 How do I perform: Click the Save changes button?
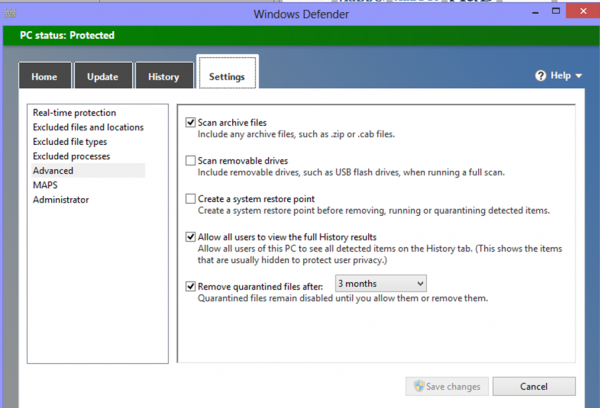447,386
